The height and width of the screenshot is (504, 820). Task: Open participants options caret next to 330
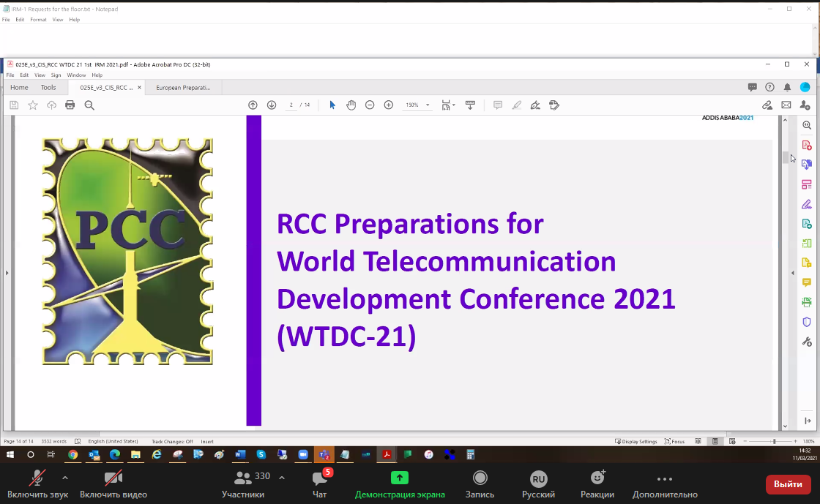coord(282,478)
